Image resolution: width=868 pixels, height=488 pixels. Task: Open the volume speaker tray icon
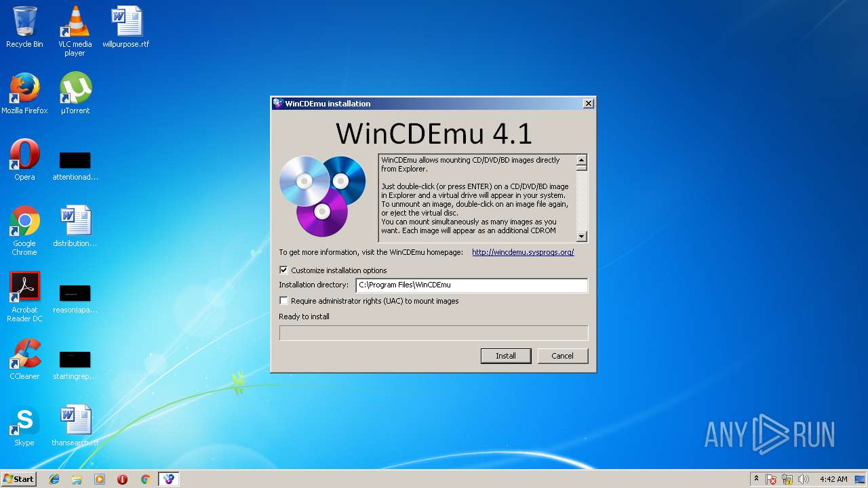(x=804, y=479)
